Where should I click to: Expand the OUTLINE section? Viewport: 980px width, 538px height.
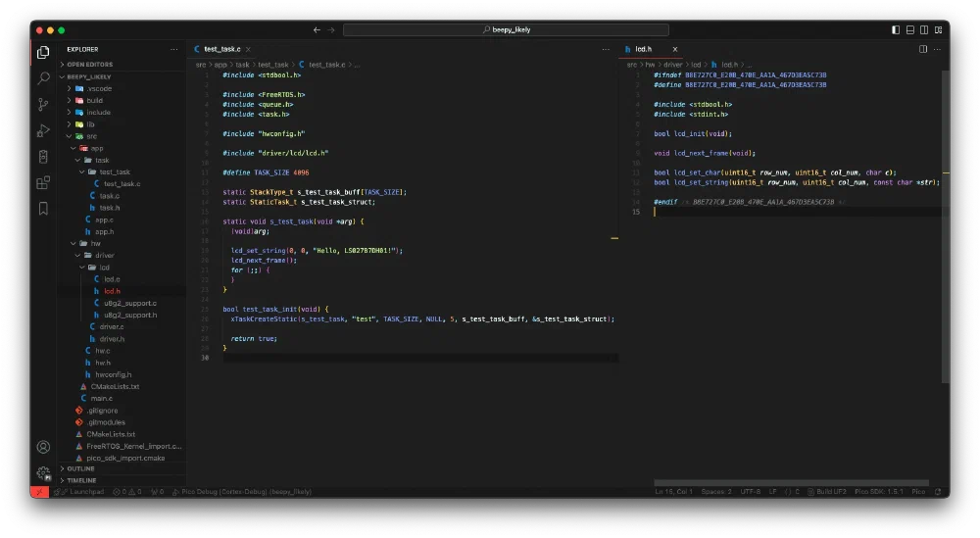[x=80, y=468]
